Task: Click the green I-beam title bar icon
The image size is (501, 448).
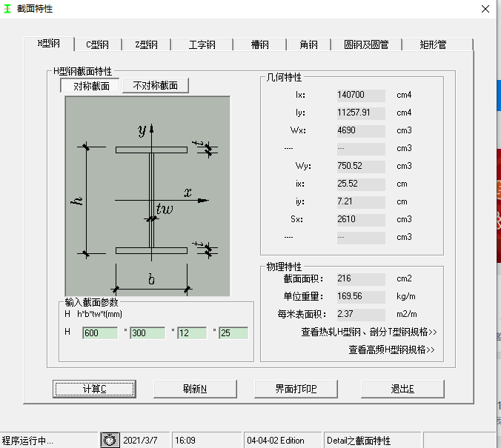Action: coord(7,9)
